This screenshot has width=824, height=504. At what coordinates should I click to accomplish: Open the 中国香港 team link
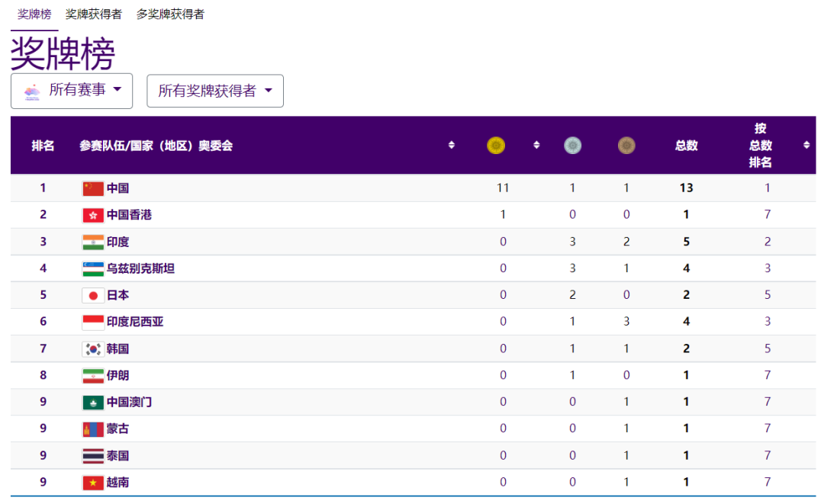(x=129, y=215)
